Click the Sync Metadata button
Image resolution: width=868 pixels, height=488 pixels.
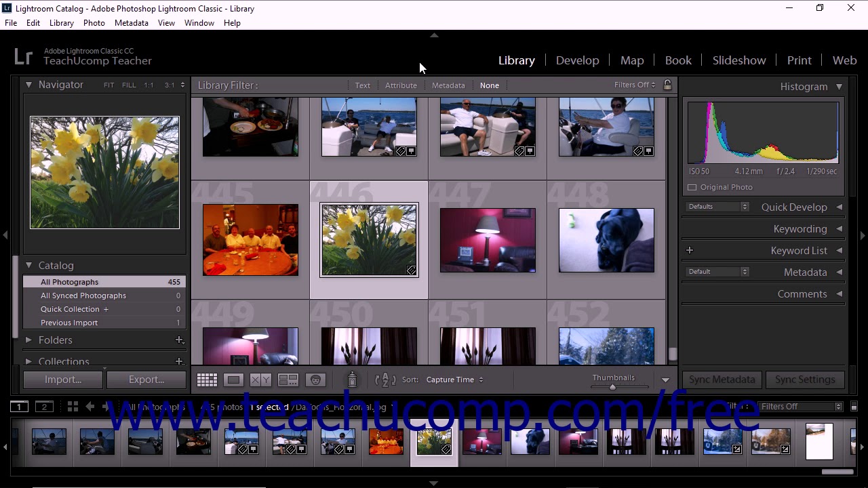pyautogui.click(x=722, y=380)
